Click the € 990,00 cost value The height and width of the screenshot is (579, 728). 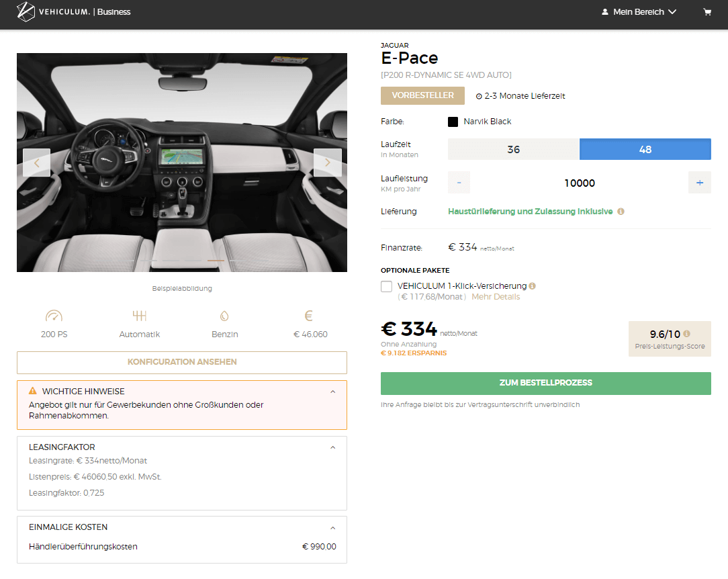(x=320, y=547)
